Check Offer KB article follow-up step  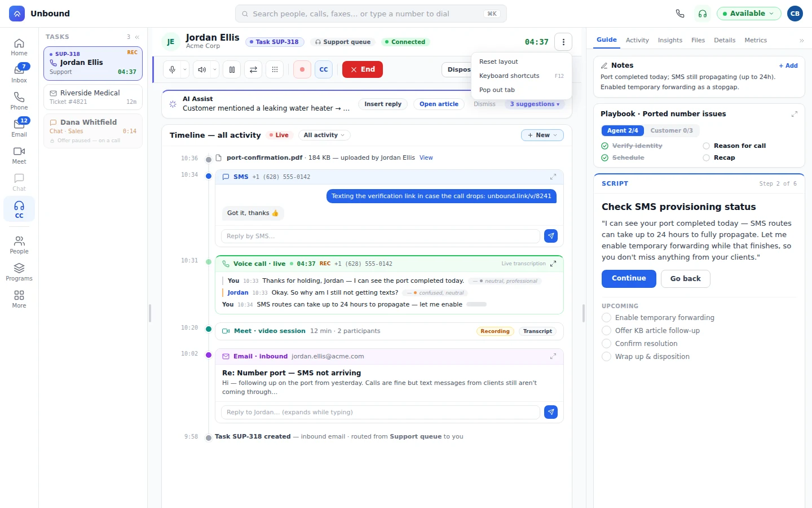(x=607, y=331)
